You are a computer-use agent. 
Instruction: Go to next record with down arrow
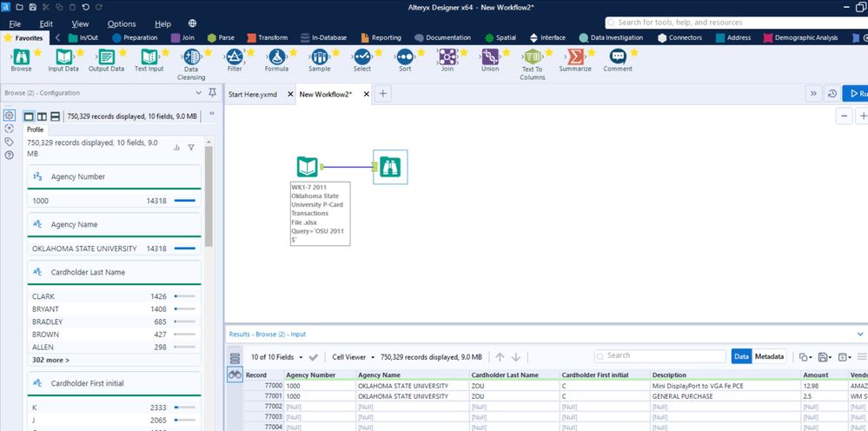point(516,357)
